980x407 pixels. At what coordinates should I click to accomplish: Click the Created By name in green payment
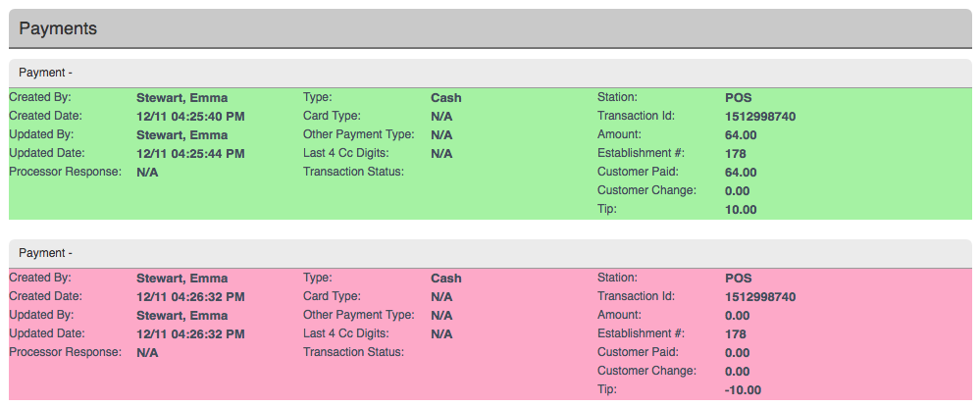181,98
